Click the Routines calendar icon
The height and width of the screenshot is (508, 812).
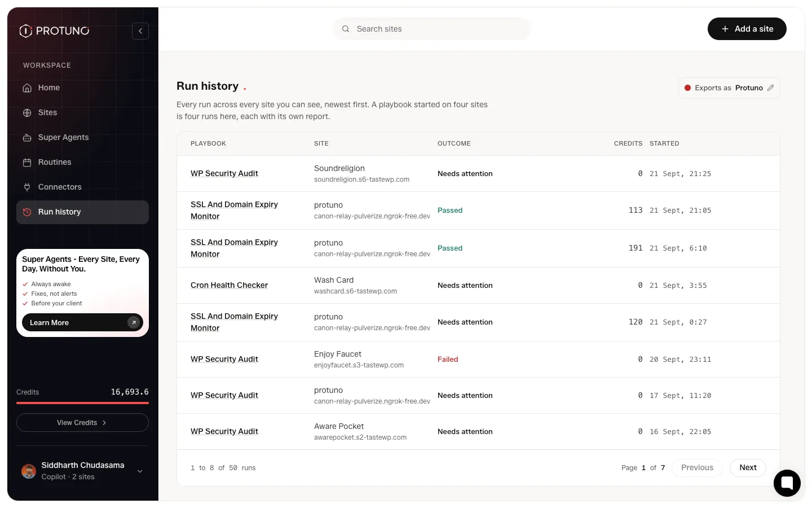click(27, 163)
